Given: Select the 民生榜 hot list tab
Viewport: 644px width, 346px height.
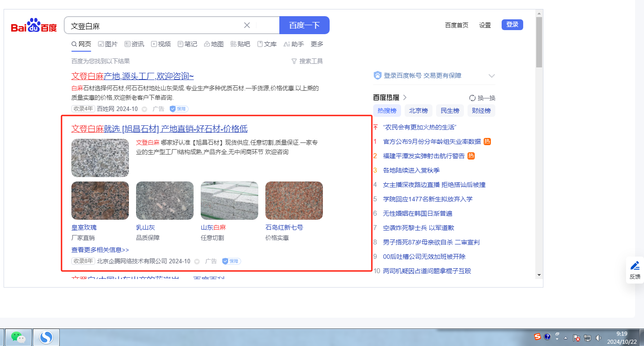Looking at the screenshot, I should tap(450, 111).
